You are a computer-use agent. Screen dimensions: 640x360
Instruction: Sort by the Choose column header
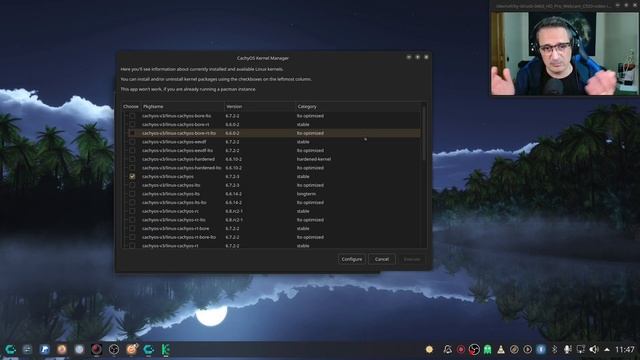(131, 107)
